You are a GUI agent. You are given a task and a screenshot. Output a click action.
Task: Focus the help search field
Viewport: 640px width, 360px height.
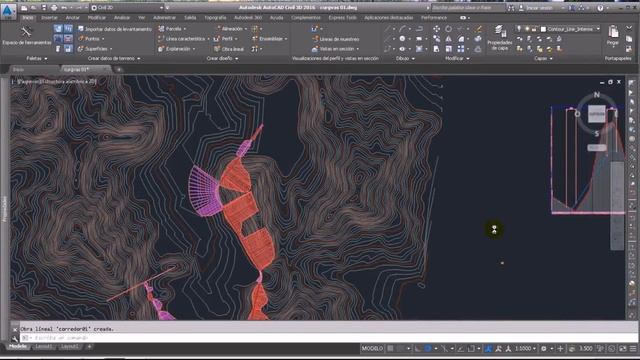pos(468,7)
